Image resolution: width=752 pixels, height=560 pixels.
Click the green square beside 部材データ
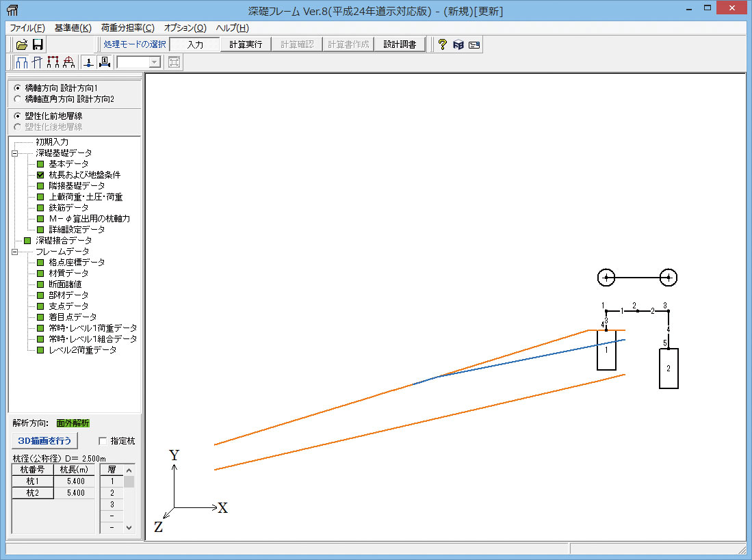click(40, 295)
